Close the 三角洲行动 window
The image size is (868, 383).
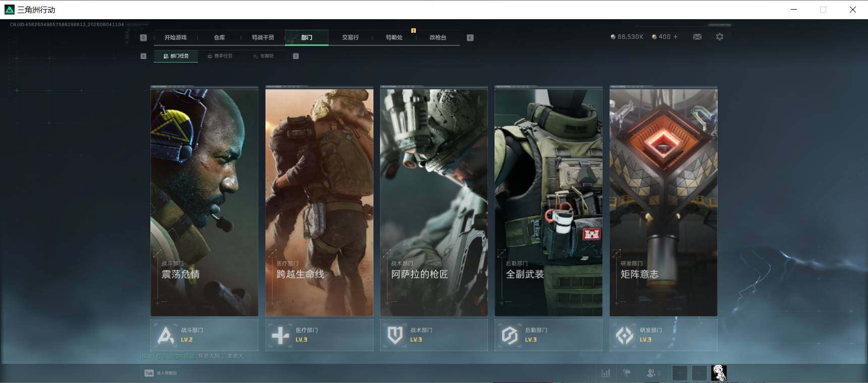pos(852,10)
